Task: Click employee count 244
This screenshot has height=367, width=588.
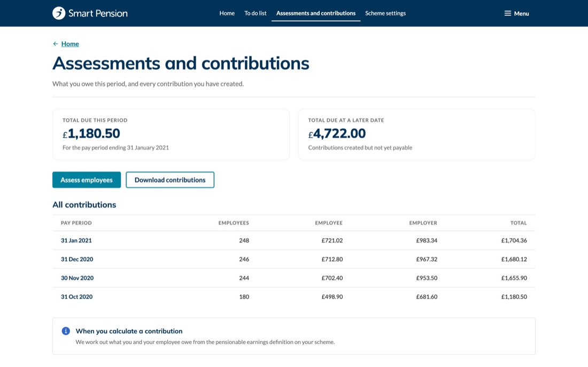Action: tap(244, 278)
